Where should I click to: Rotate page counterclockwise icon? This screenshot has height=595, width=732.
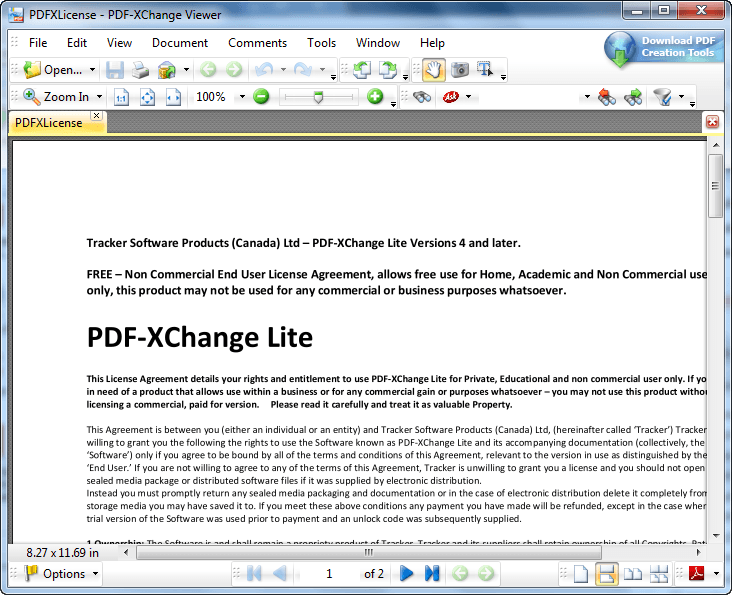point(362,70)
